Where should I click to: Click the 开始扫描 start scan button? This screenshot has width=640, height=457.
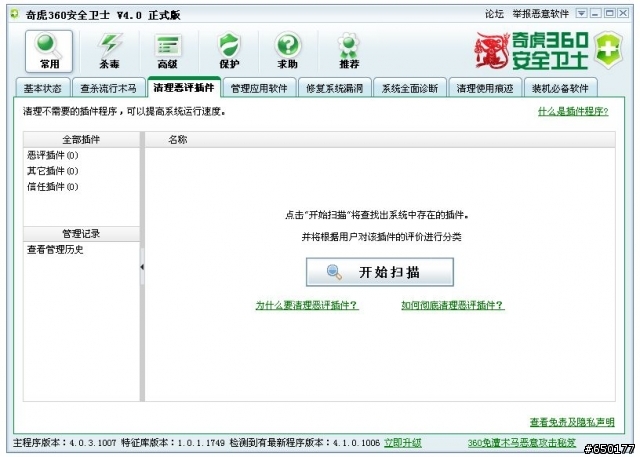[x=380, y=272]
